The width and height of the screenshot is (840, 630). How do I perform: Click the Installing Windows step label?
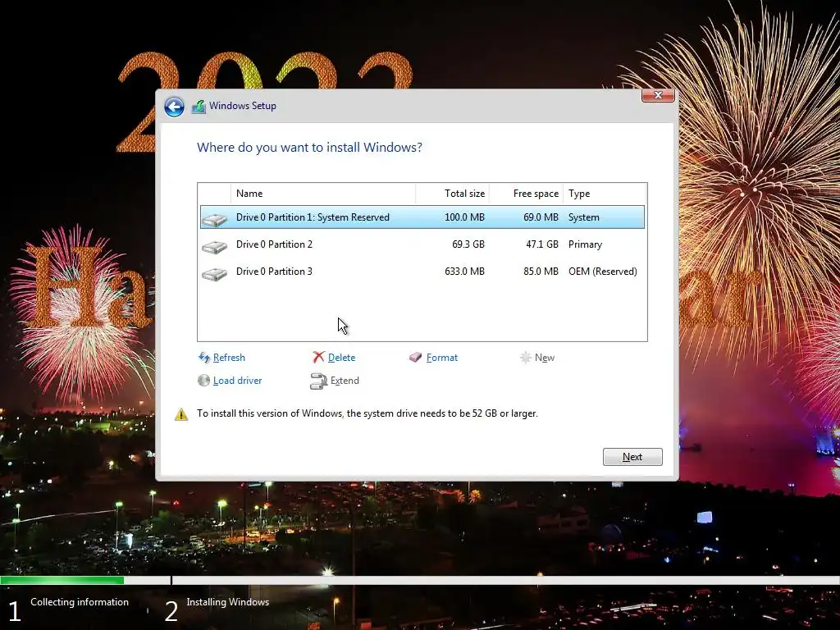point(228,602)
